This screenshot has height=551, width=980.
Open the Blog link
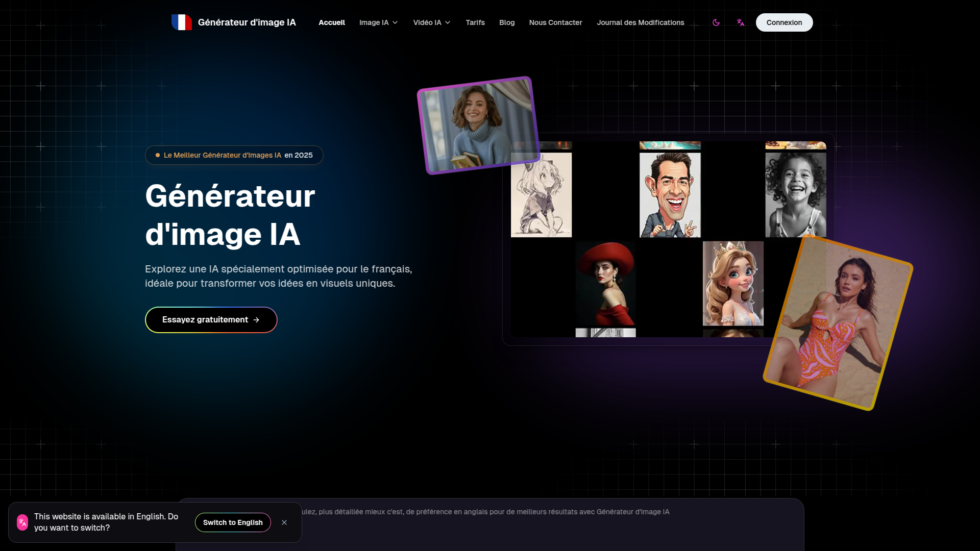[x=507, y=22]
